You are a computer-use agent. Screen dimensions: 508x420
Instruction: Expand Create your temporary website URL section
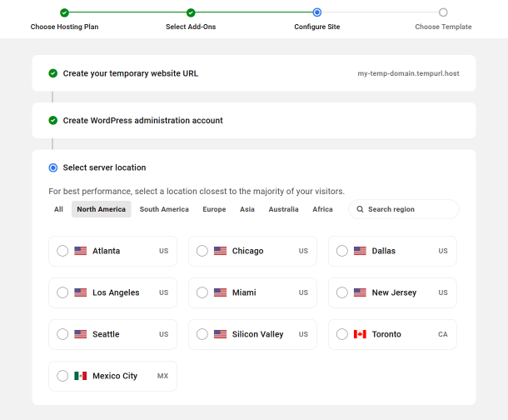131,73
